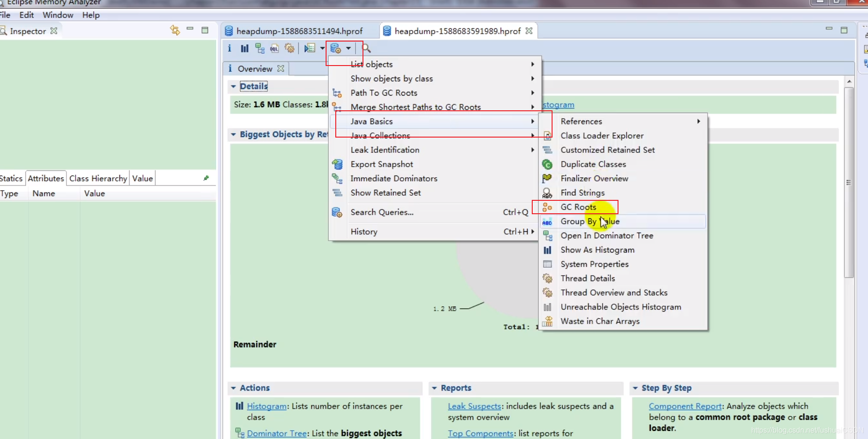This screenshot has height=439, width=868.
Task: Click the Immediate Dominators icon
Action: click(x=338, y=179)
